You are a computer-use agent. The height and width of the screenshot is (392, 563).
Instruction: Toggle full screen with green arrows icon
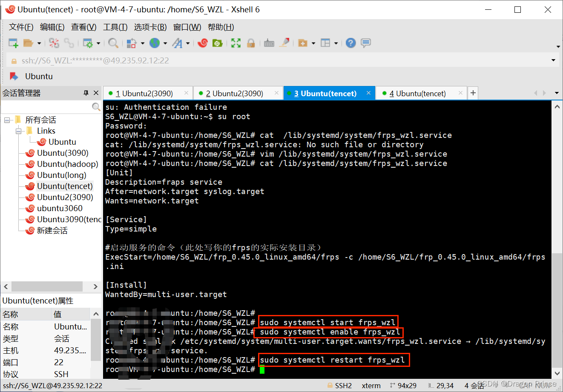pos(236,43)
